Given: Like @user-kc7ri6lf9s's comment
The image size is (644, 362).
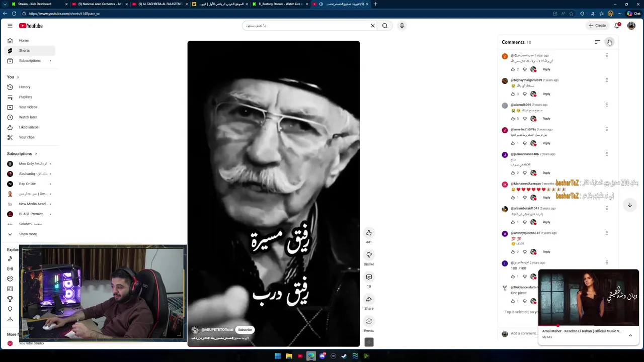Looking at the screenshot, I should (x=513, y=143).
